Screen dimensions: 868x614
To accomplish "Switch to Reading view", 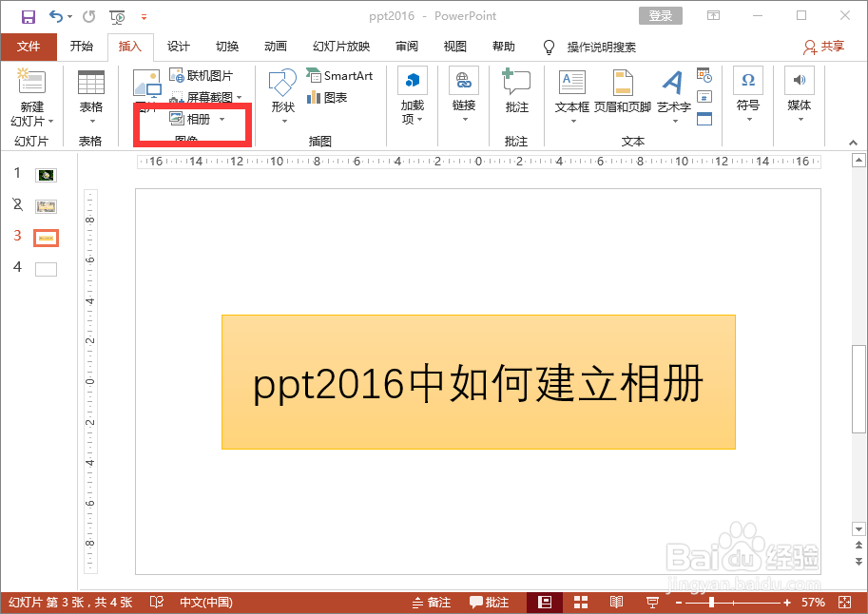I will [x=616, y=602].
